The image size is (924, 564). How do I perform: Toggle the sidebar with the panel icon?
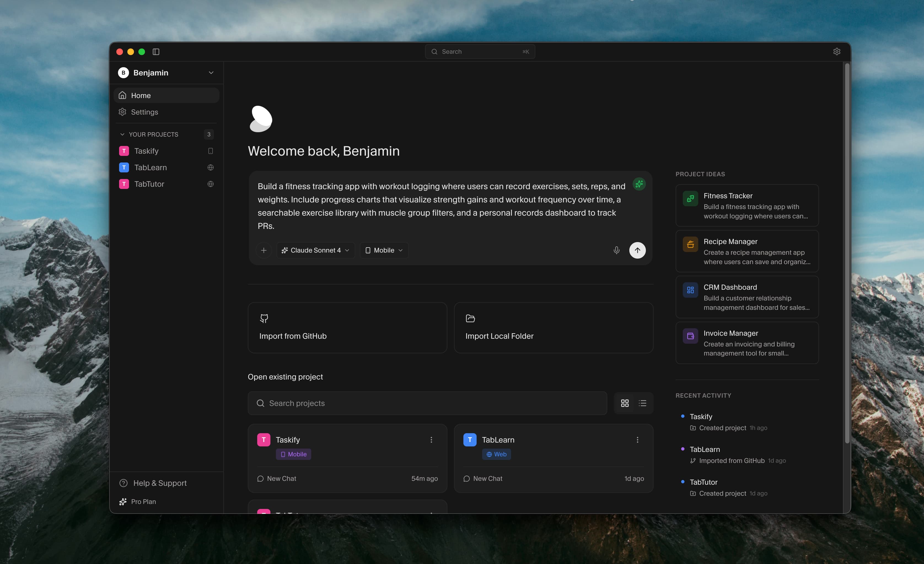156,51
